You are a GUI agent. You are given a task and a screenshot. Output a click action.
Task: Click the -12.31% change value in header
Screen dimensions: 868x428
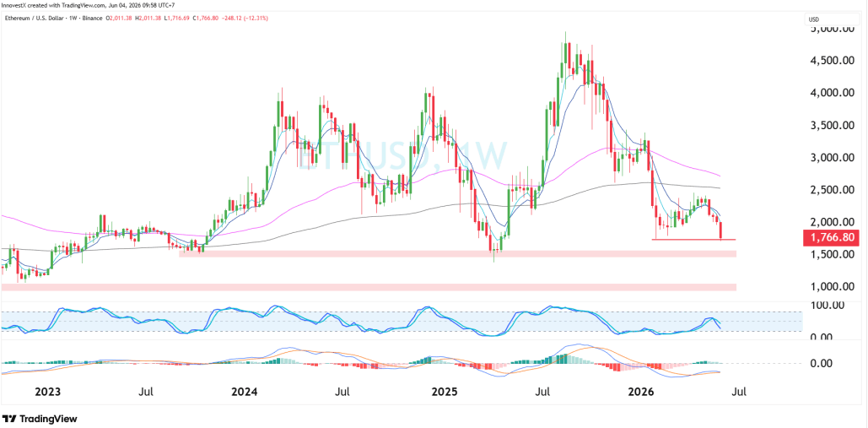click(258, 19)
